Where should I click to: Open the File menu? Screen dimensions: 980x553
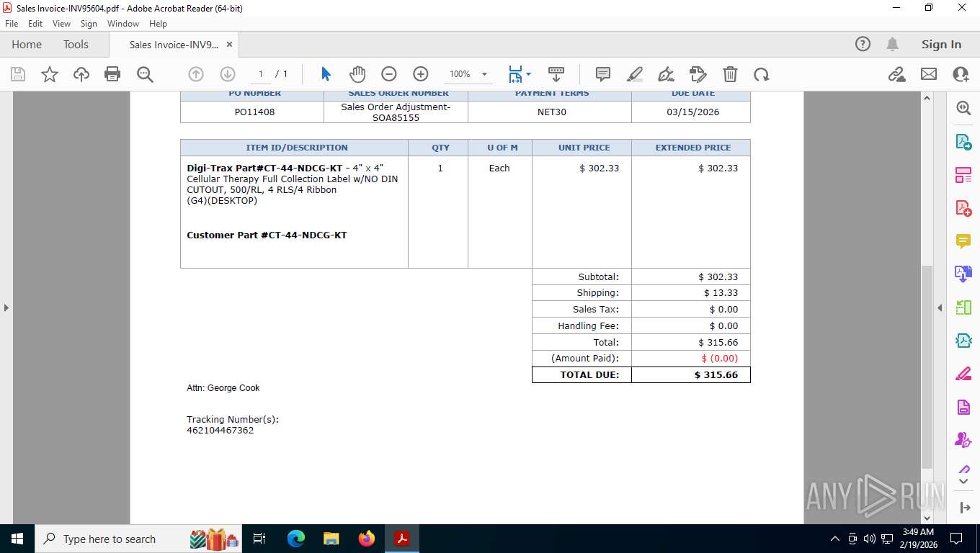pyautogui.click(x=12, y=24)
